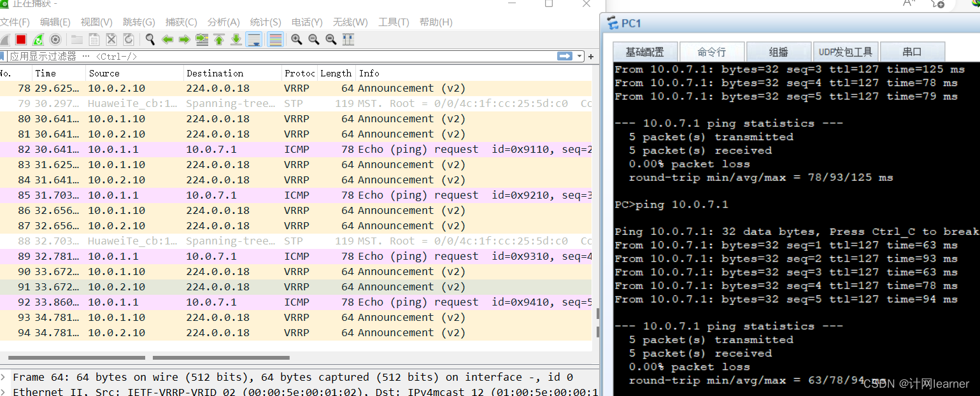Open the 帮助(H) menu
This screenshot has width=980, height=396.
(436, 22)
